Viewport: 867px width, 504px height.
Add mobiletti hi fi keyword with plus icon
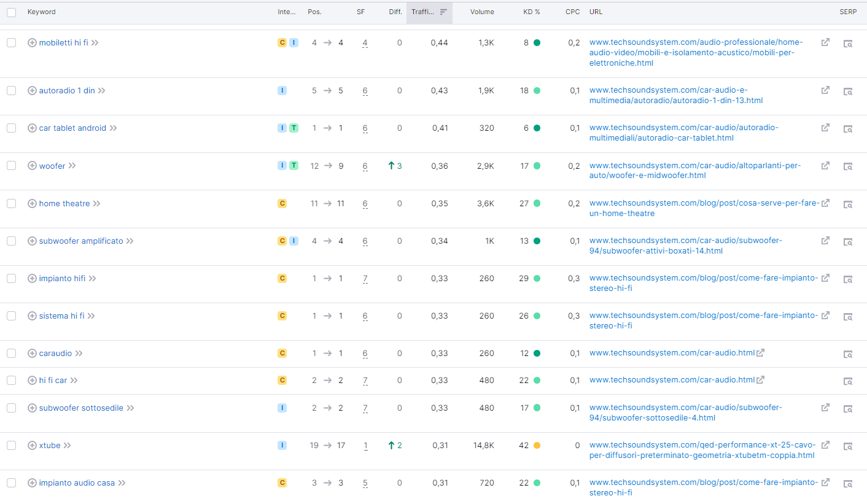(32, 42)
